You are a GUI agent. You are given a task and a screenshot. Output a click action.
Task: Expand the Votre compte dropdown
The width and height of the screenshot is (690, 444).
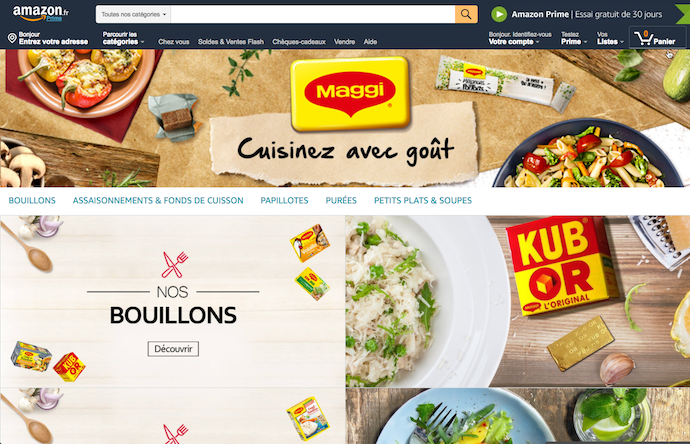520,38
